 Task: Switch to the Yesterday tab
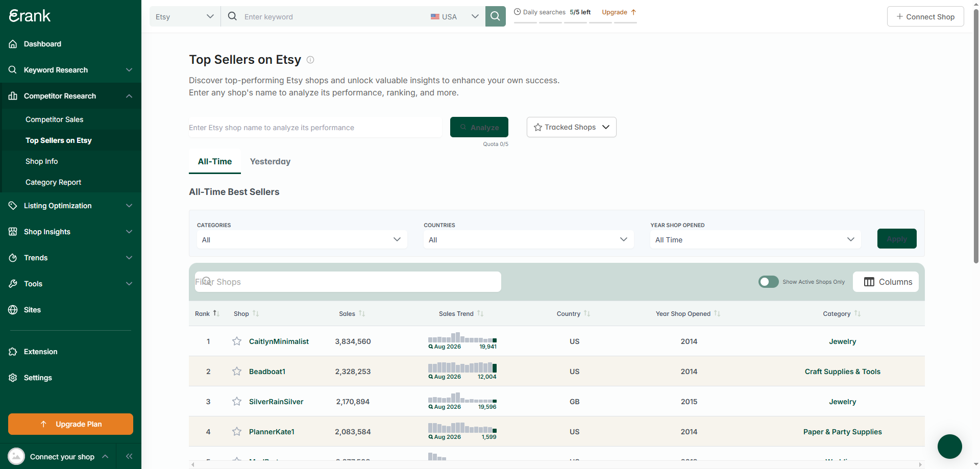click(x=270, y=161)
